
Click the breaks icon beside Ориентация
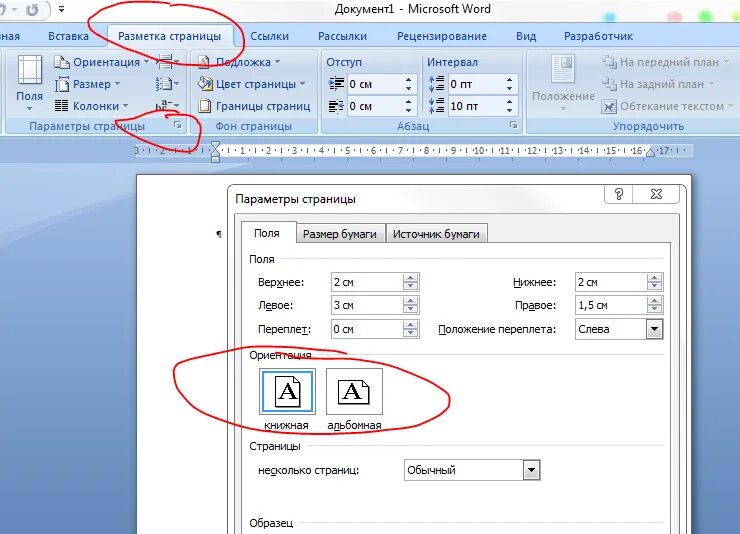[x=167, y=62]
